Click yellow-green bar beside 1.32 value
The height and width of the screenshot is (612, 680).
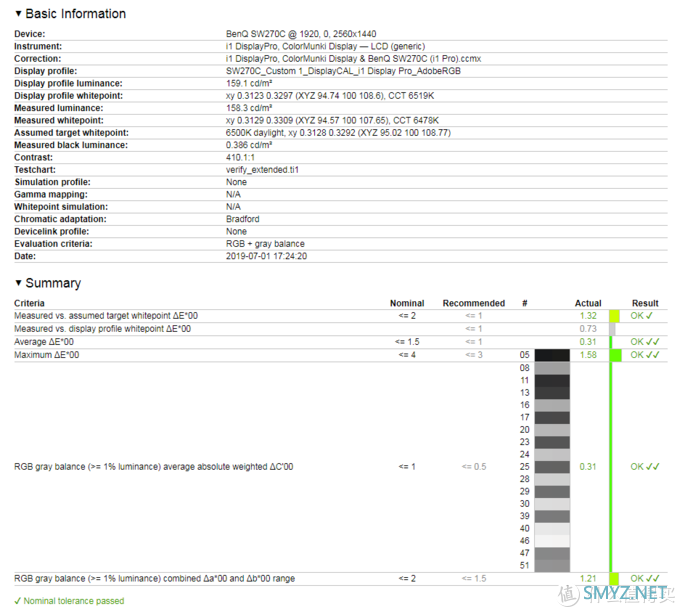click(x=614, y=316)
